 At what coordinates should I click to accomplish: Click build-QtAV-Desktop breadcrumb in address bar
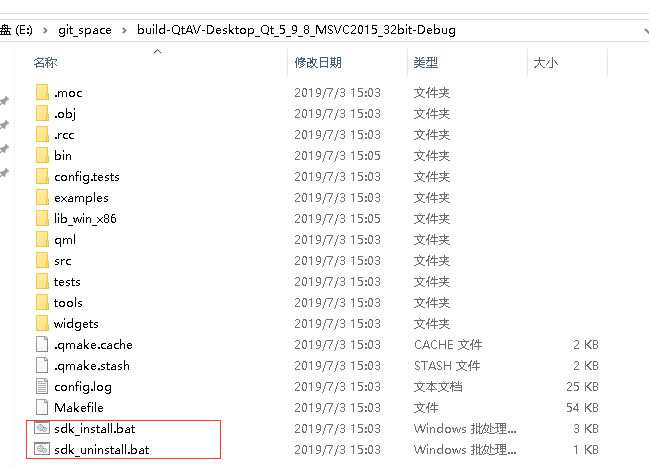[296, 30]
